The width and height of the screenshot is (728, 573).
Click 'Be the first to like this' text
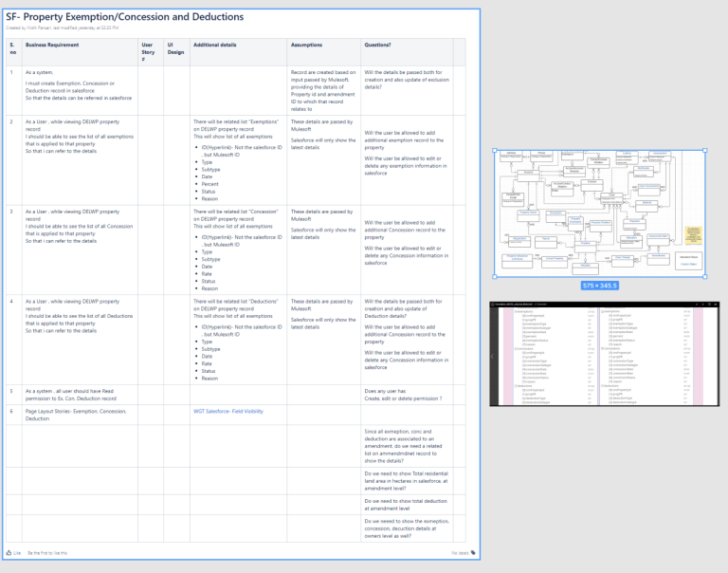(47, 553)
